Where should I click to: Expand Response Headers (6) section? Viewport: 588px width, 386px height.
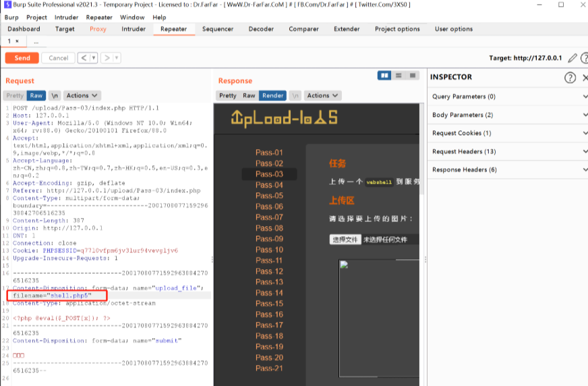(x=508, y=170)
